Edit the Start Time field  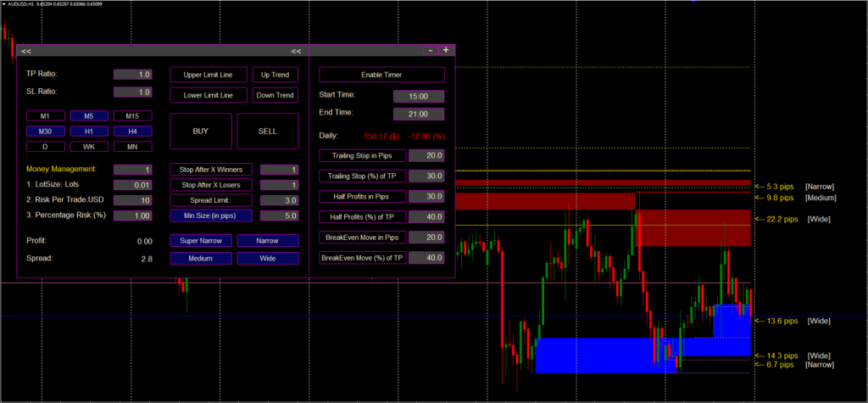click(x=419, y=95)
